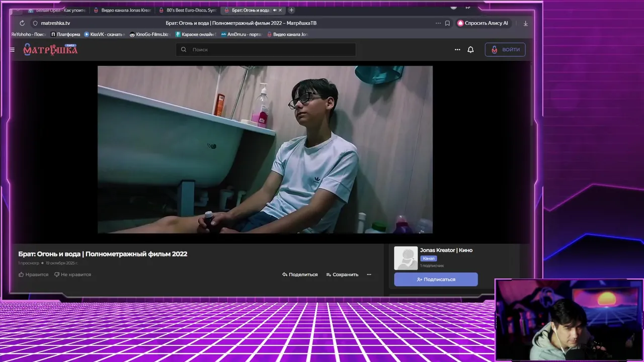The image size is (644, 362).
Task: Open KissVK bookmark
Action: 104,35
